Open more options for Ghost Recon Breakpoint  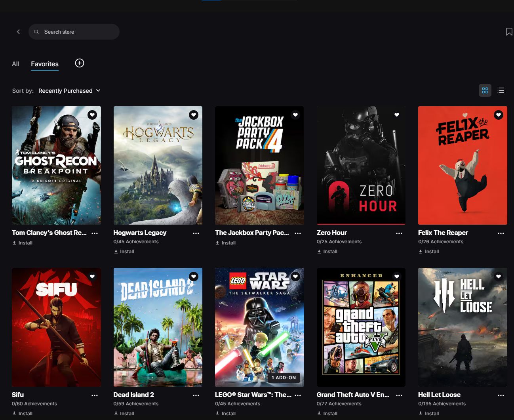[x=95, y=233]
